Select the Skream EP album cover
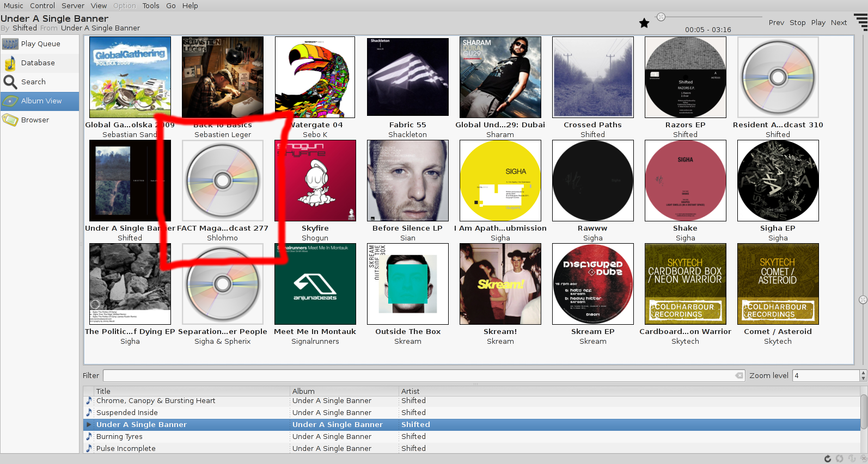Viewport: 868px width, 464px height. [593, 284]
